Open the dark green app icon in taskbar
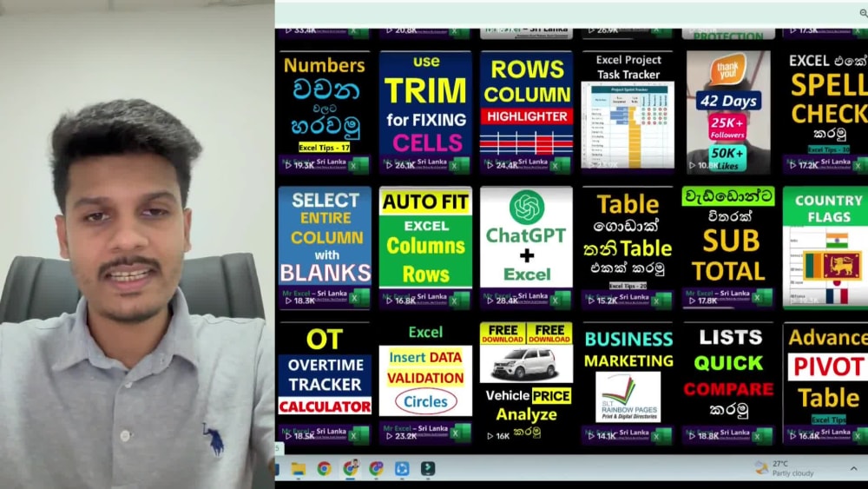 pos(427,469)
